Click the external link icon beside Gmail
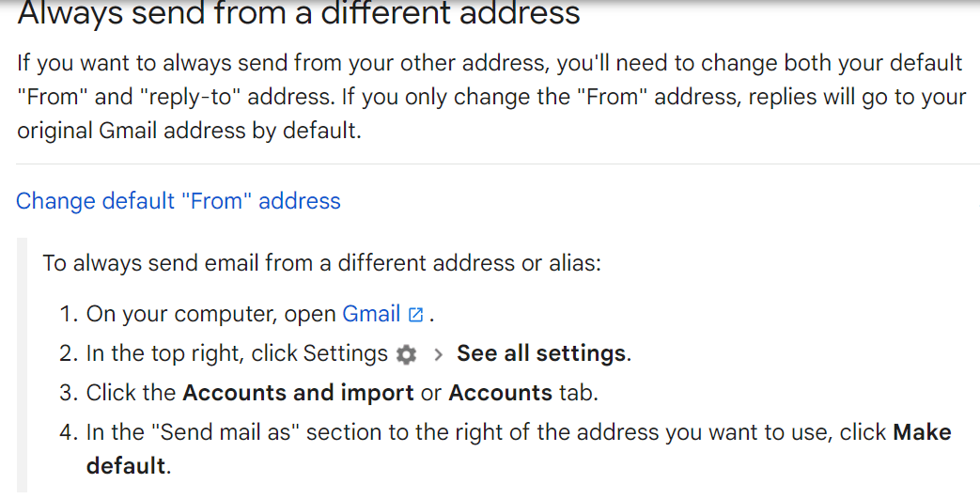Viewport: 980px width, 499px height. pyautogui.click(x=415, y=315)
